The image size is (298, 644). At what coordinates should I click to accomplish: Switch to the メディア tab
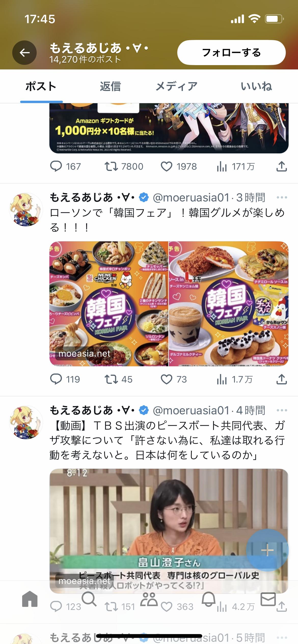(x=177, y=86)
